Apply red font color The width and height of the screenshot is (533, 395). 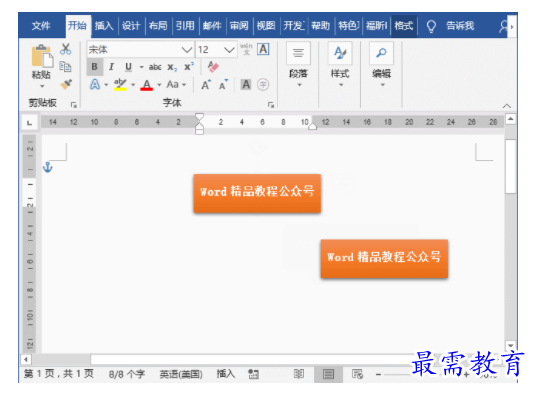coord(147,85)
